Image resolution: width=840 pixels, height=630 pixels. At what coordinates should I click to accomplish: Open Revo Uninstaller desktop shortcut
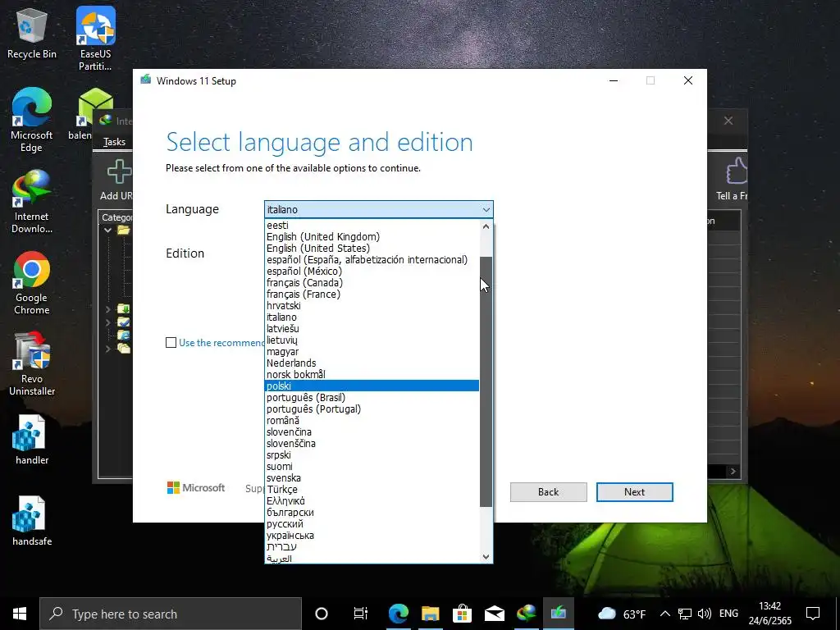click(32, 363)
